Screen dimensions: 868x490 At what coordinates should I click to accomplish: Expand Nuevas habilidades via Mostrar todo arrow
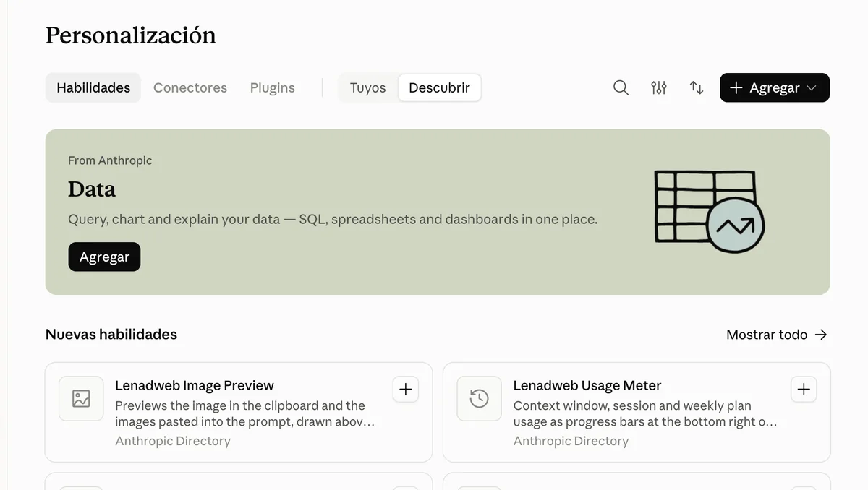click(x=821, y=335)
